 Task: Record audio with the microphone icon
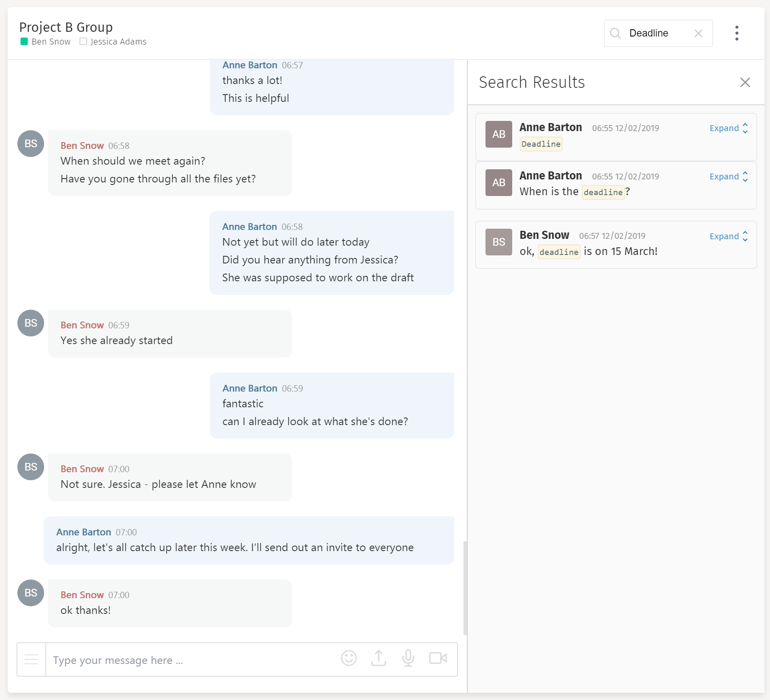point(408,658)
